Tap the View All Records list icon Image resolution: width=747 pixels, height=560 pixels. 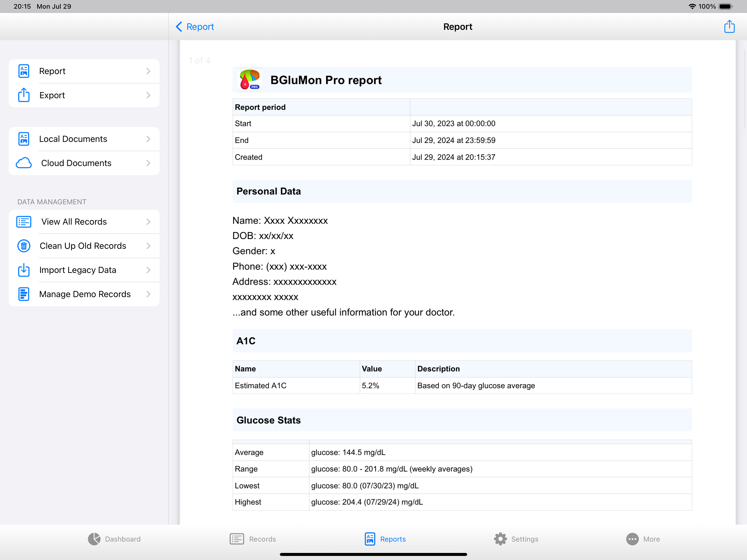(24, 222)
